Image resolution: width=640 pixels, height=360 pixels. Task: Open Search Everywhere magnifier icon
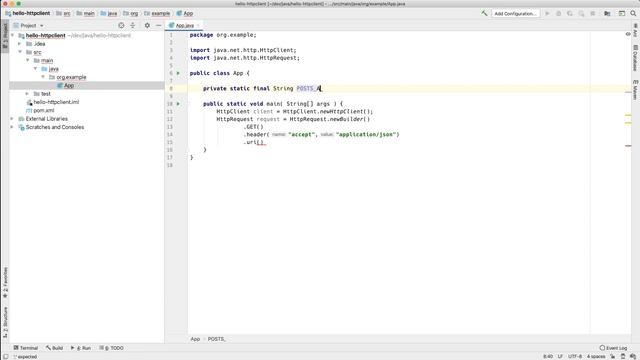[633, 13]
